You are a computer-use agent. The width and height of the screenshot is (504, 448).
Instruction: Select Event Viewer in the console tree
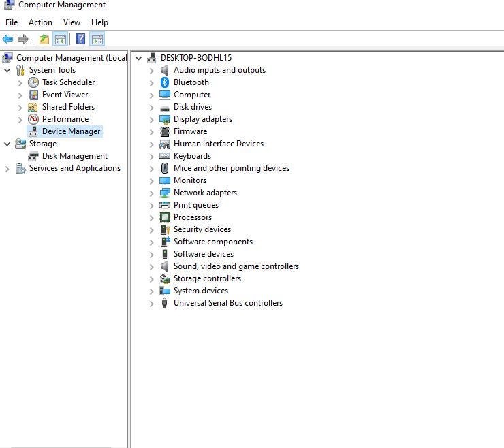(65, 95)
